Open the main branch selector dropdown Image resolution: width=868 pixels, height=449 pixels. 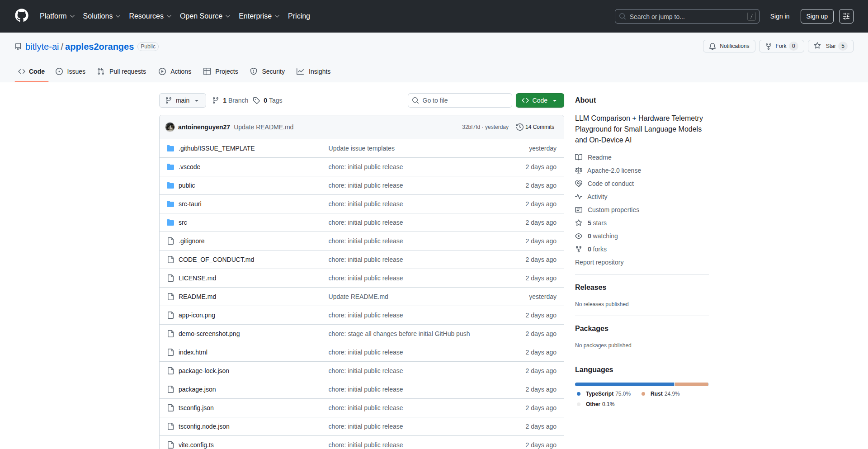183,100
